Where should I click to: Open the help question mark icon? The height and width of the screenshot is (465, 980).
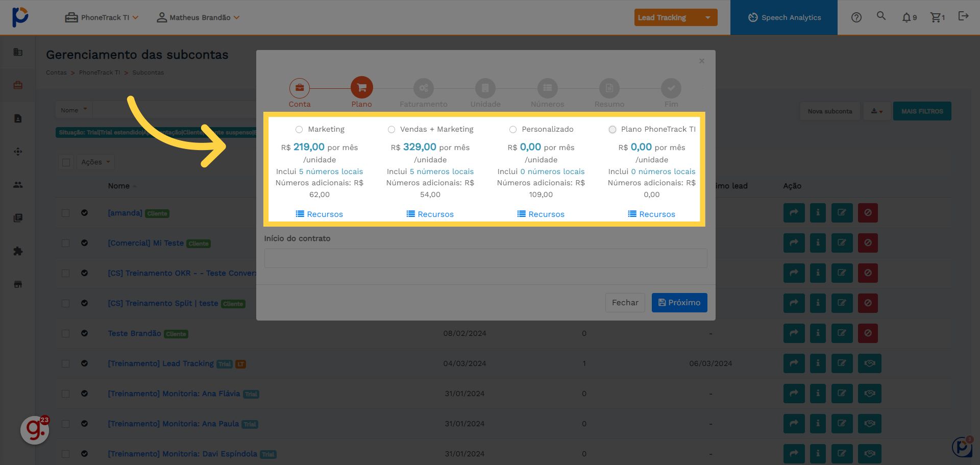click(x=856, y=17)
